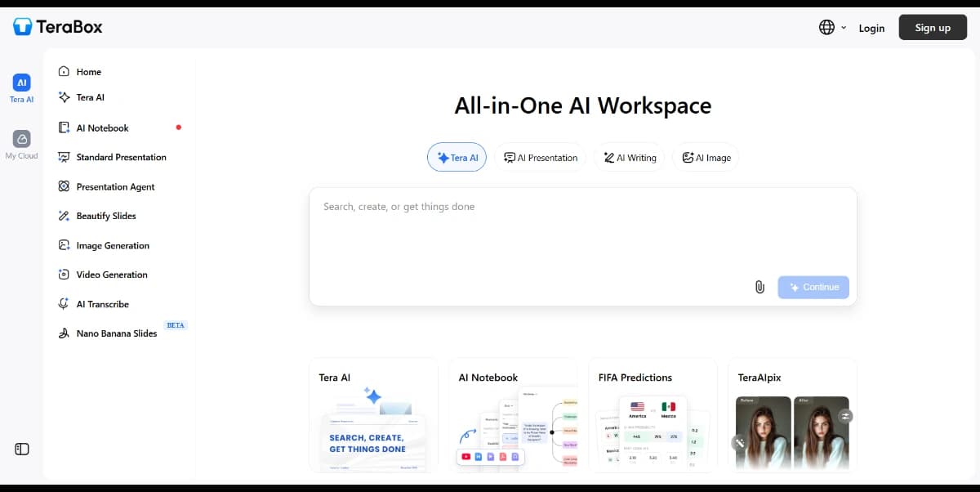This screenshot has height=492, width=980.
Task: Click the Continue button
Action: coord(813,287)
